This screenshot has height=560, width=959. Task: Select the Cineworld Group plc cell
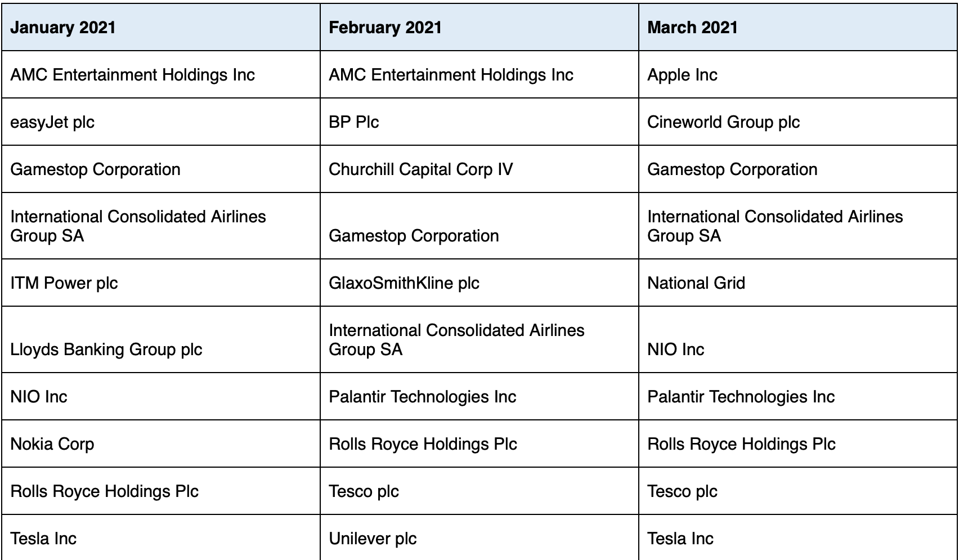[x=798, y=122]
